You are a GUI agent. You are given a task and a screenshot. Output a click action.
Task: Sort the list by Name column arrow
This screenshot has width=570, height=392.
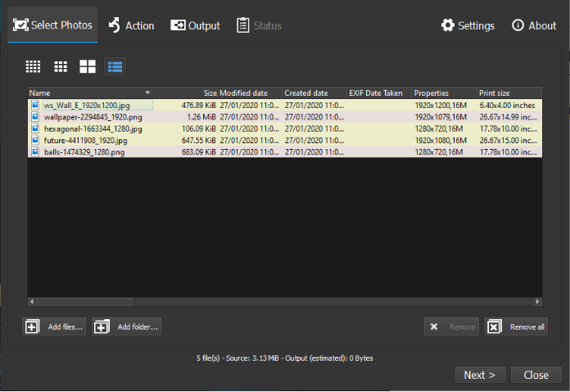[x=147, y=93]
